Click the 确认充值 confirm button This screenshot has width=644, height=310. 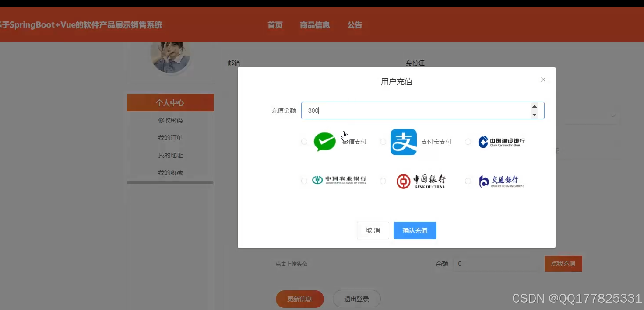415,230
